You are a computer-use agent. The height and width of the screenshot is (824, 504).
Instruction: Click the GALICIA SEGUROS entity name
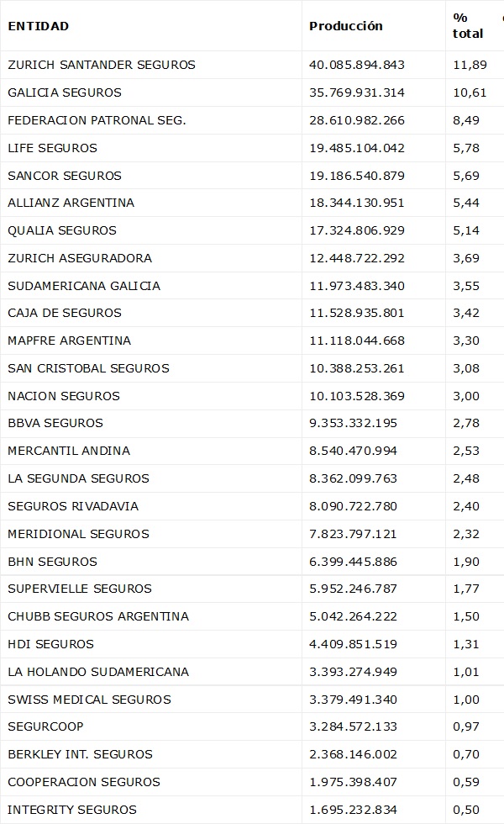pos(65,92)
